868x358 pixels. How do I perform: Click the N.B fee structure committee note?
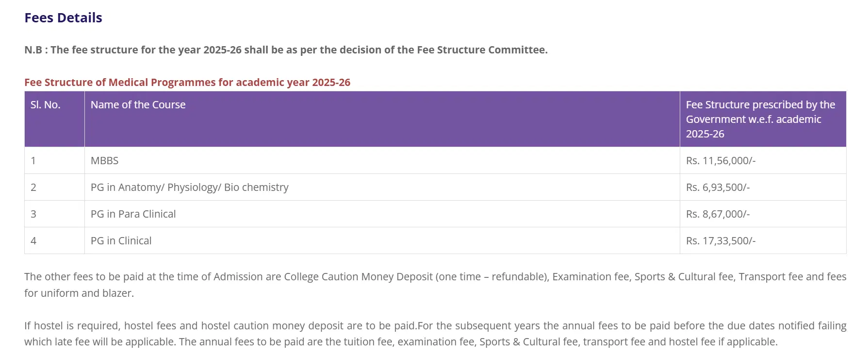click(286, 50)
